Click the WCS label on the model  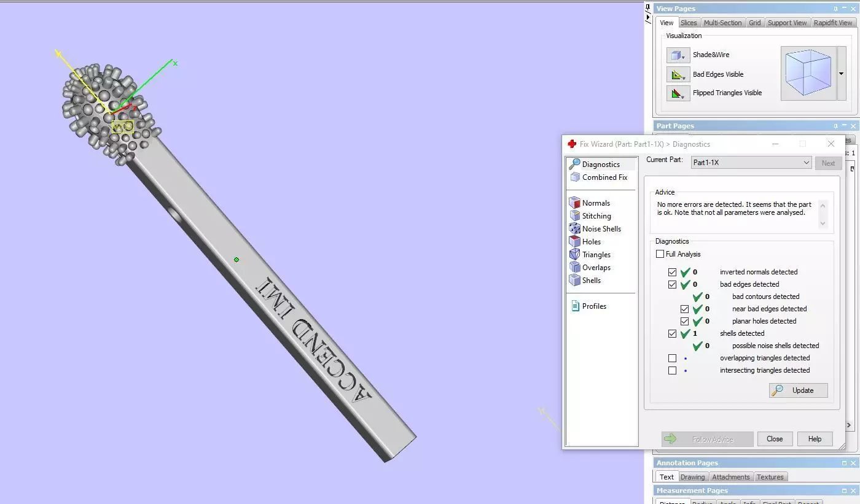pyautogui.click(x=123, y=127)
